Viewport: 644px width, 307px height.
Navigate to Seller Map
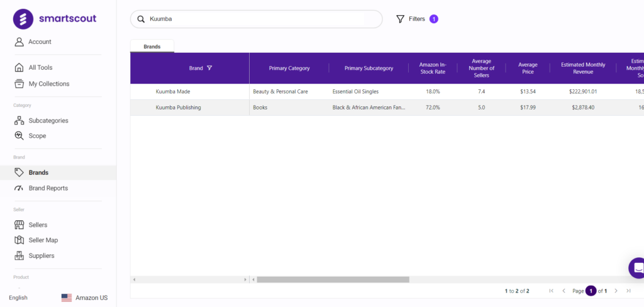43,240
